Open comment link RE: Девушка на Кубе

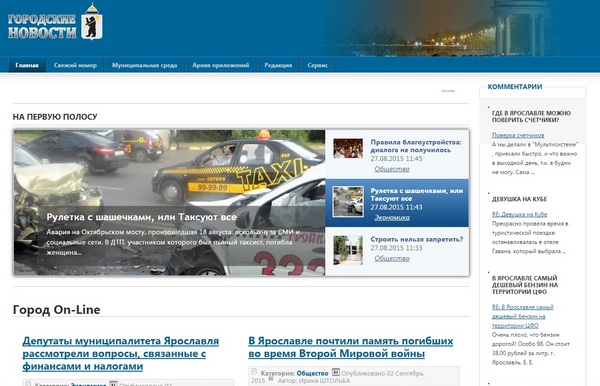click(519, 214)
